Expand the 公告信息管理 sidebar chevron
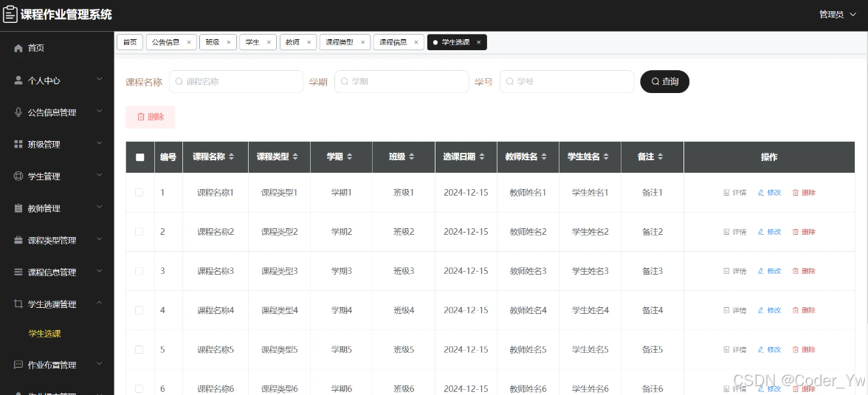The width and height of the screenshot is (868, 395). (99, 111)
